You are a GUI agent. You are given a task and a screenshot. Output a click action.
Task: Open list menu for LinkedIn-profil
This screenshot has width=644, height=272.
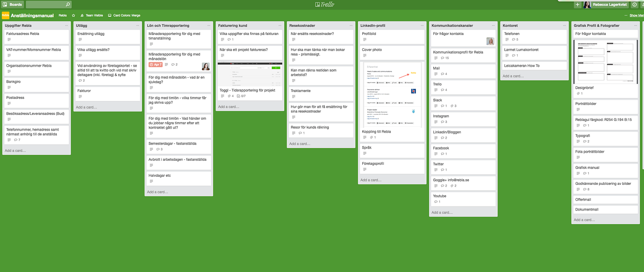[422, 25]
